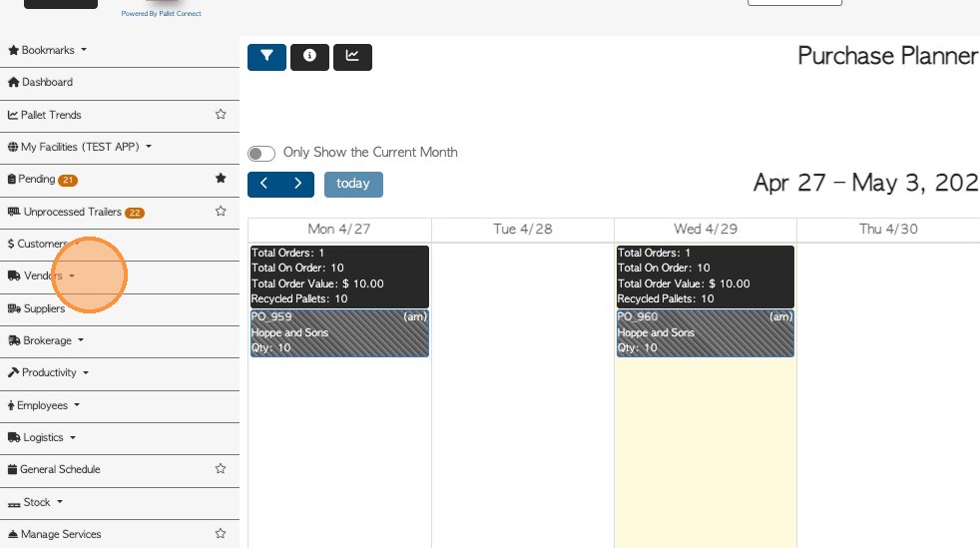Go to previous week arrow
This screenshot has width=980, height=548.
coord(264,184)
